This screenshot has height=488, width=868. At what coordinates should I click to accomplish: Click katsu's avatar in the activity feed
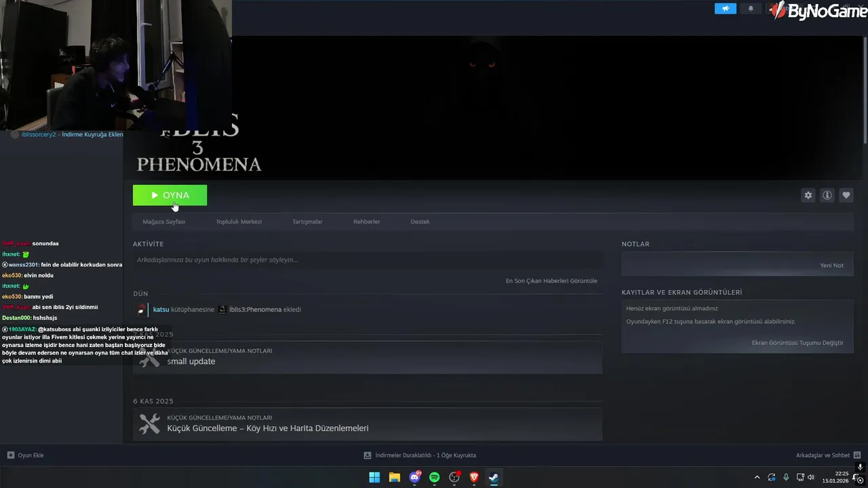click(x=141, y=310)
